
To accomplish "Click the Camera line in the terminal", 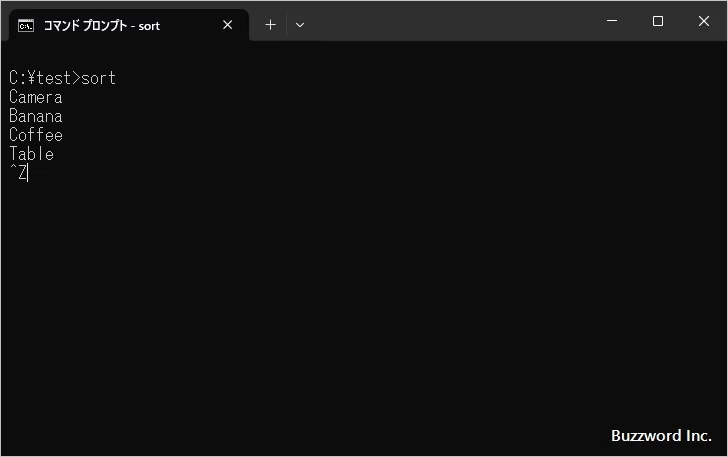I will pos(35,97).
